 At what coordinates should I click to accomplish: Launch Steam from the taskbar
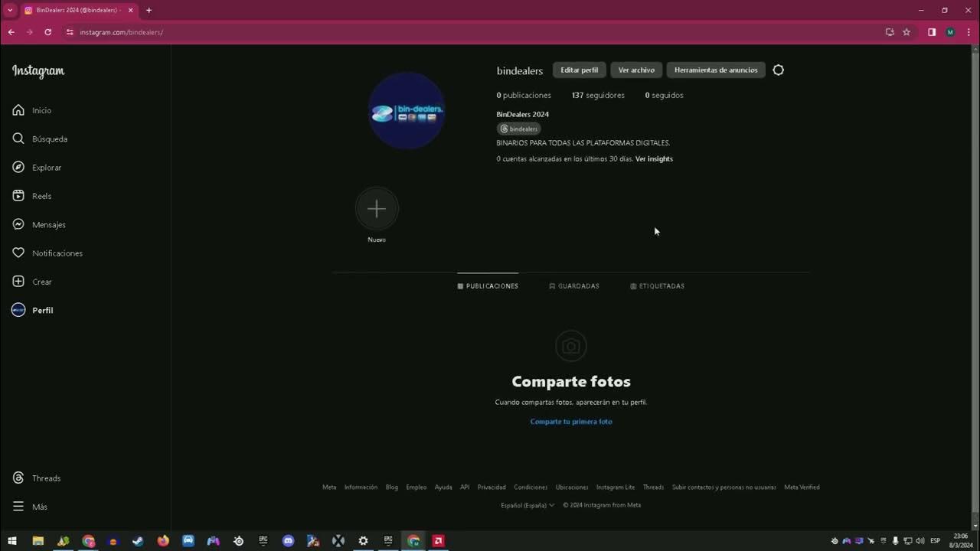pyautogui.click(x=138, y=540)
